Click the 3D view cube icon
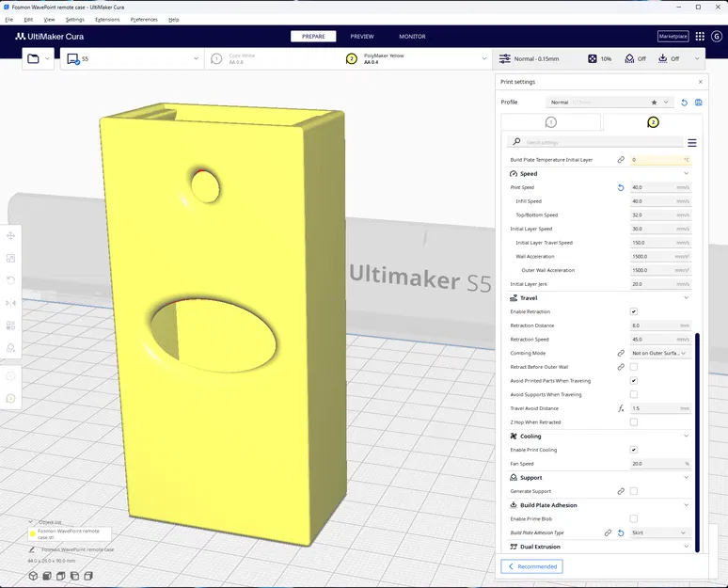The image size is (728, 588). click(x=33, y=575)
